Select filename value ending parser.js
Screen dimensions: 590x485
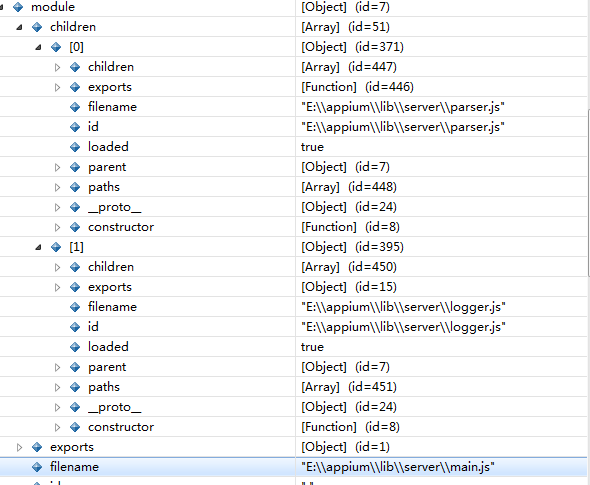(x=403, y=107)
